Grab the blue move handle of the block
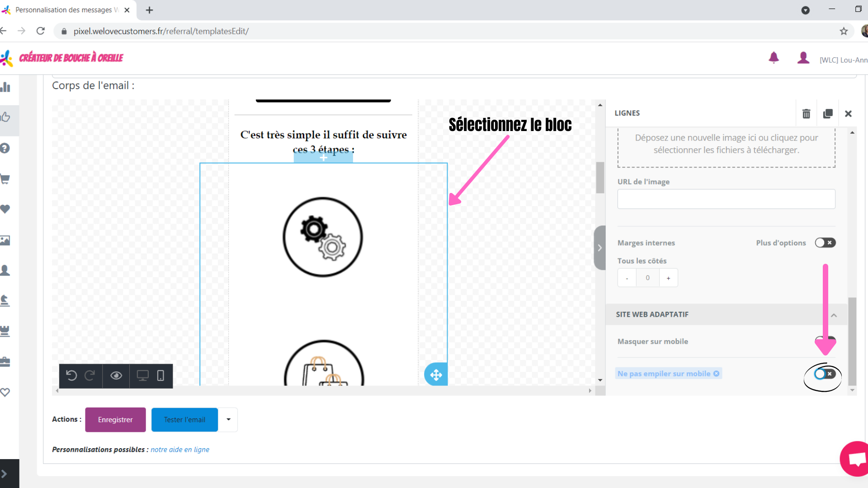The width and height of the screenshot is (868, 488). point(436,375)
